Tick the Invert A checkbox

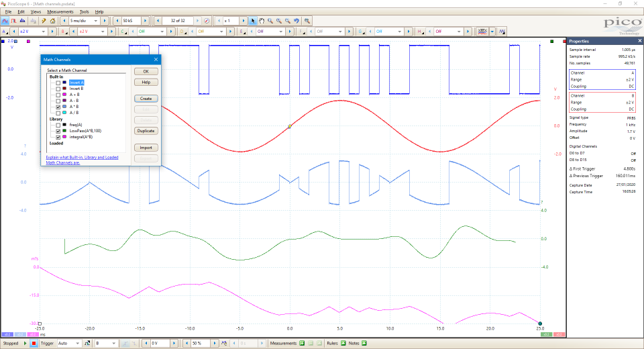pyautogui.click(x=58, y=83)
